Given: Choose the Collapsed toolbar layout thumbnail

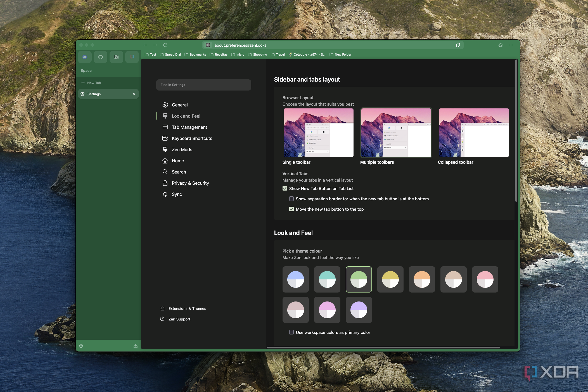Looking at the screenshot, I should coord(474,133).
